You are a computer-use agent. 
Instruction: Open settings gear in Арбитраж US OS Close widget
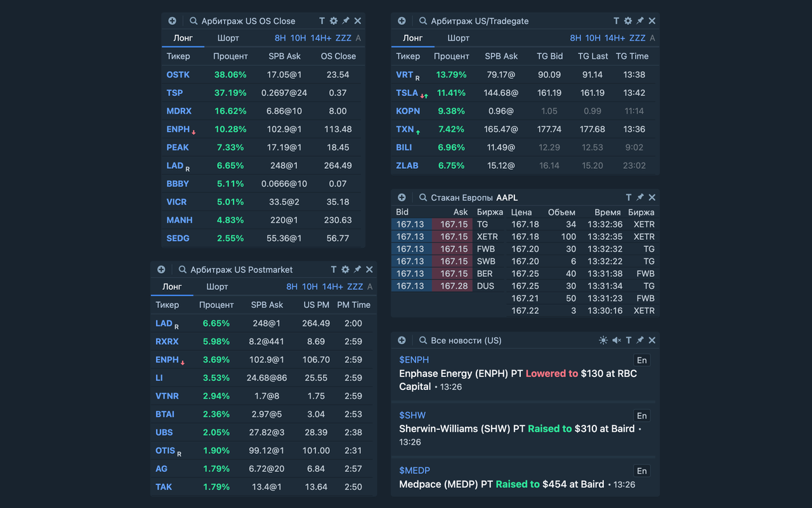(334, 21)
